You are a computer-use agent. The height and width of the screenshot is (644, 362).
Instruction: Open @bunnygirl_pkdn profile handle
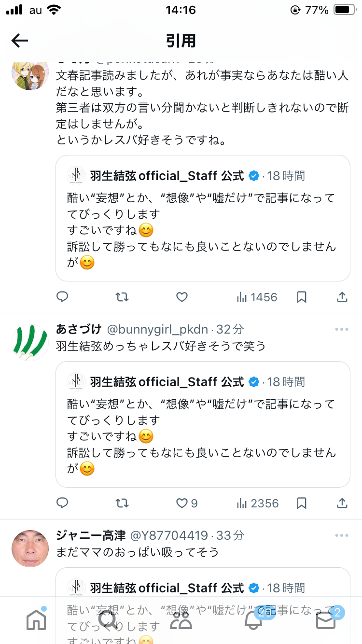(157, 329)
